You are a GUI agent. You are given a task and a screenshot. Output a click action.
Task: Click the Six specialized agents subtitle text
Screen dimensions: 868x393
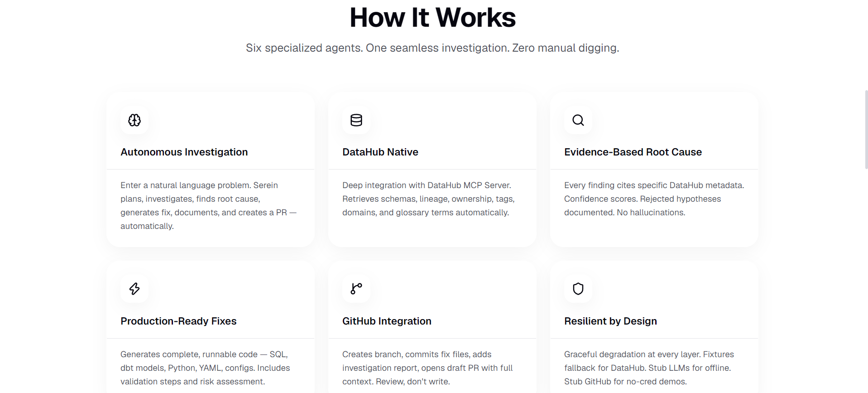tap(432, 48)
